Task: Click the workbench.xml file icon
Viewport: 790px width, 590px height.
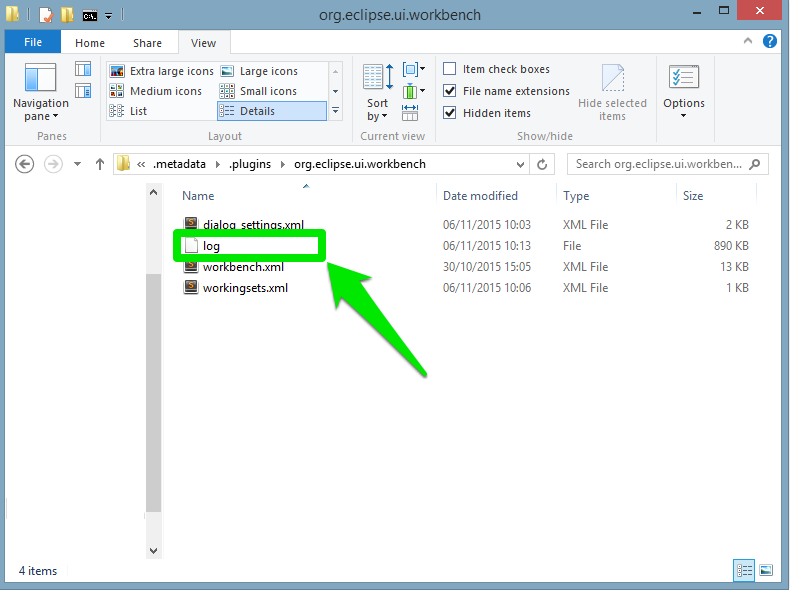Action: [191, 267]
